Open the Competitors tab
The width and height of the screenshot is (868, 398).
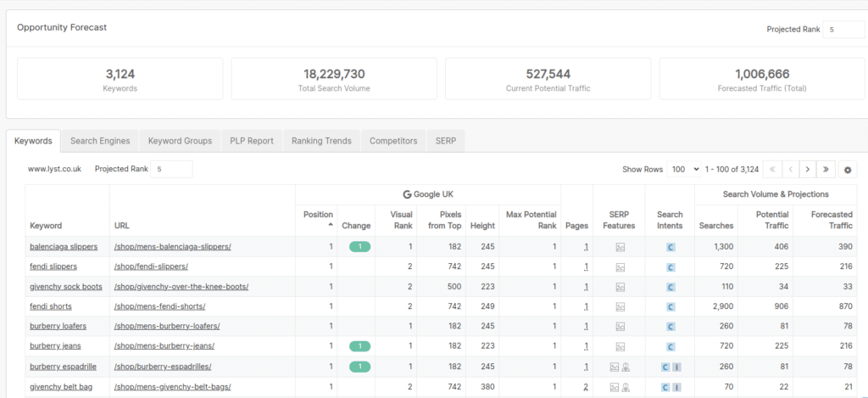point(393,141)
